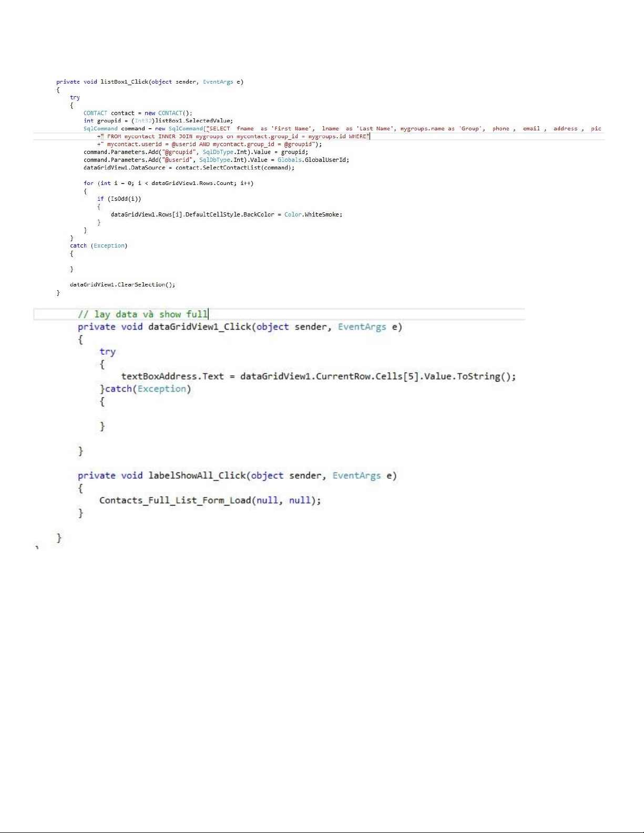Click the 'dataGridView1.DataSource' assignment line

[x=189, y=168]
